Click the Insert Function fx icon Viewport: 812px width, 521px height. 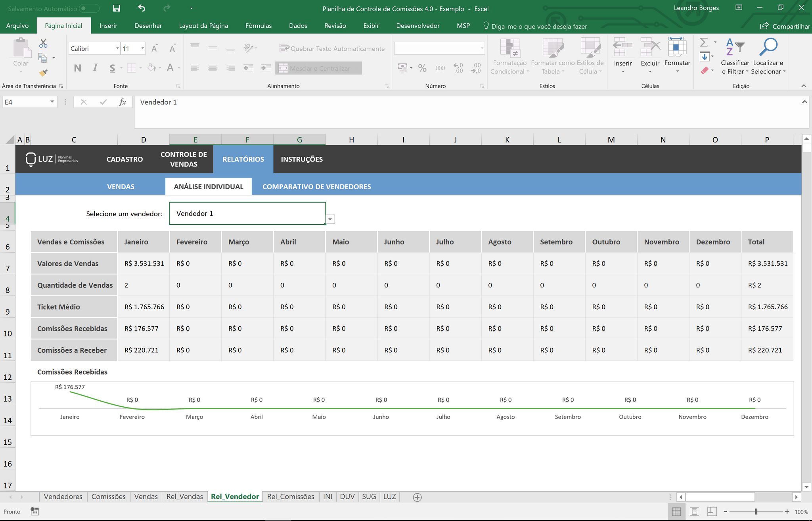tap(123, 102)
